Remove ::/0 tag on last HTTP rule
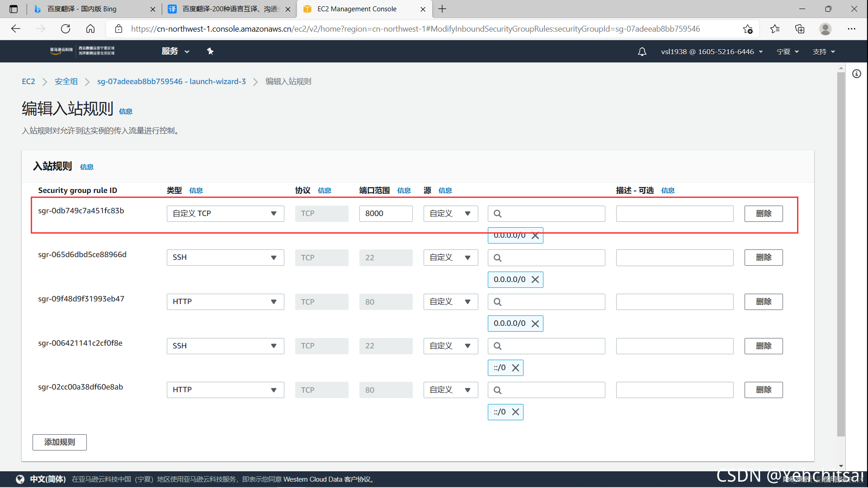 tap(515, 412)
